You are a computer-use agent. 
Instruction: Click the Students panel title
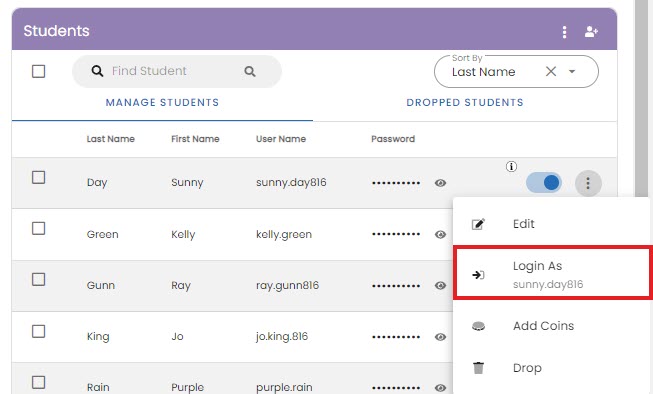pos(56,31)
